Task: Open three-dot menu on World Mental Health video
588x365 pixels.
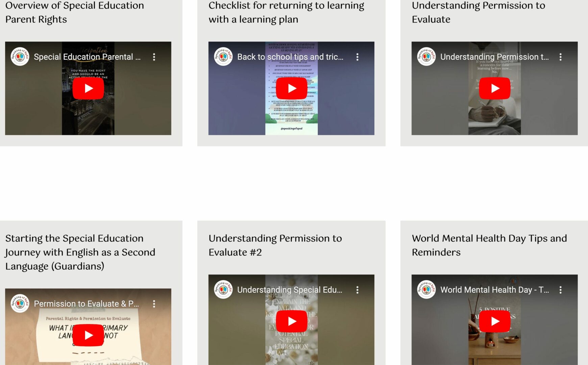Action: (x=560, y=290)
